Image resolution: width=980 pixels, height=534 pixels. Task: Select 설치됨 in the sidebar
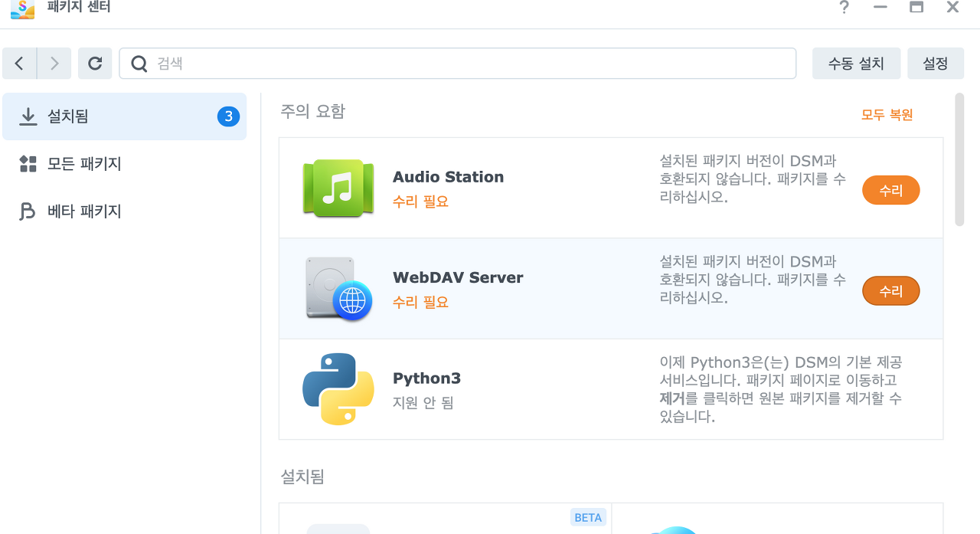click(x=124, y=116)
